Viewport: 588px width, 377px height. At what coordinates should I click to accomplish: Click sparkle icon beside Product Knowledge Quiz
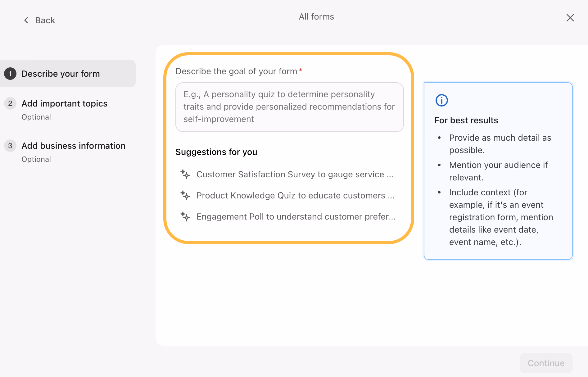[185, 195]
